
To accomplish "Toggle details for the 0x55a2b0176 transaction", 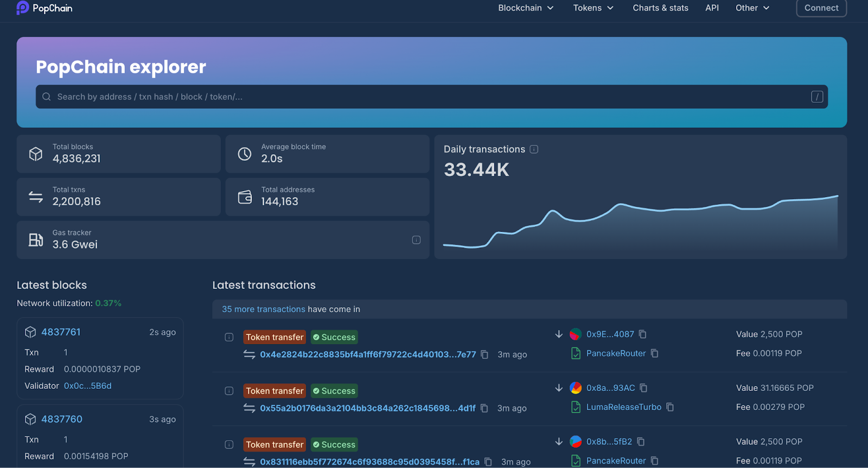I will (x=229, y=391).
